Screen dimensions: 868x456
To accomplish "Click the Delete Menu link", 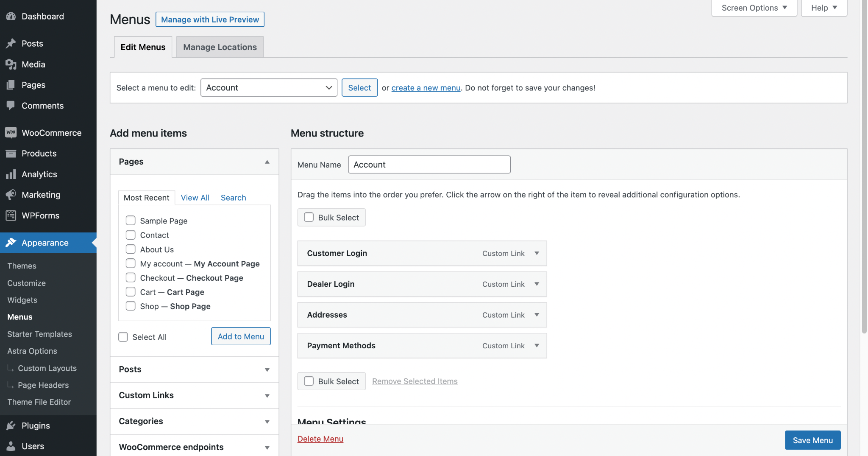I will tap(320, 439).
